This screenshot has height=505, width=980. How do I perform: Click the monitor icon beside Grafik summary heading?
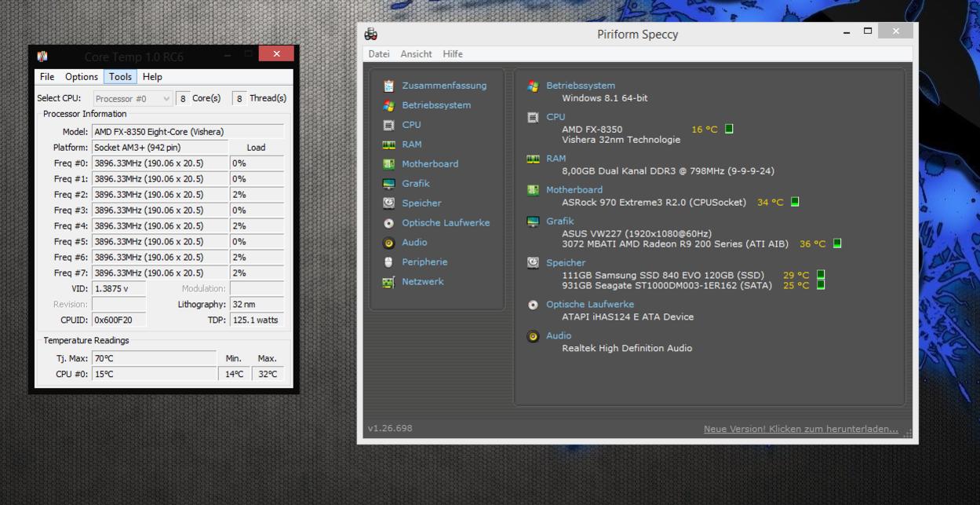tap(533, 221)
